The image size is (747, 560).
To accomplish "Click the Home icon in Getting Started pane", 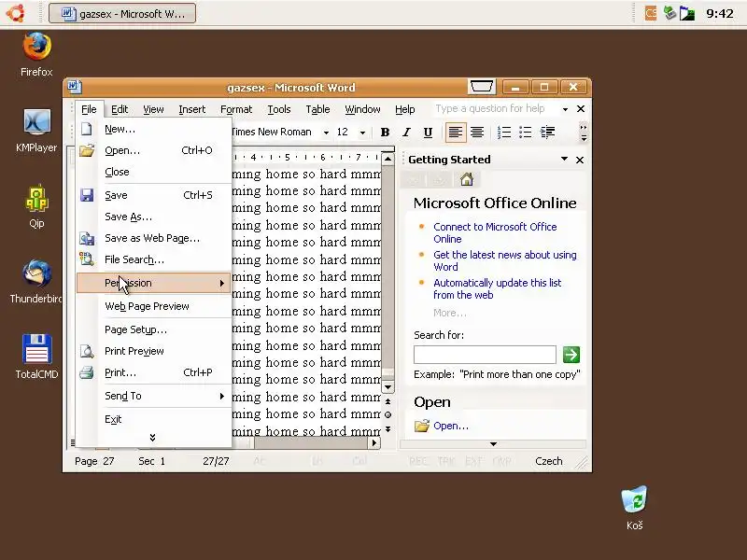I will click(x=466, y=179).
